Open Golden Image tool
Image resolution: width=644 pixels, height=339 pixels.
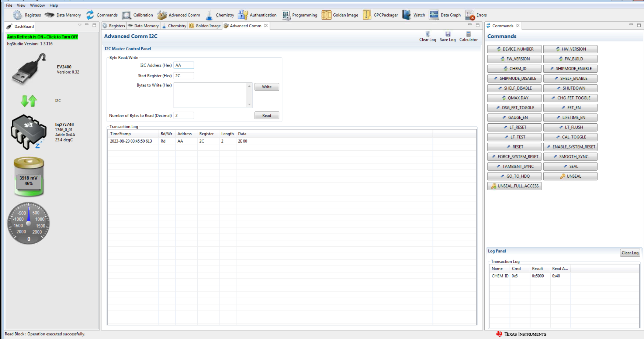(x=340, y=15)
